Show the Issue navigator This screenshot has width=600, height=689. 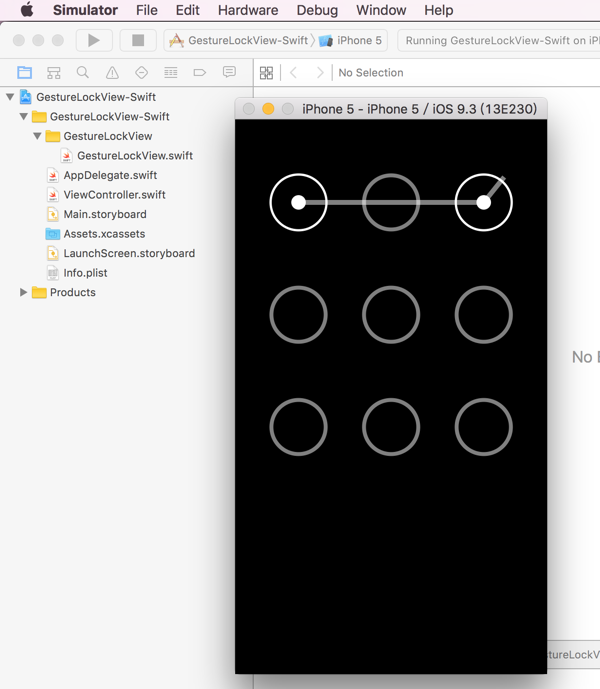click(x=112, y=73)
